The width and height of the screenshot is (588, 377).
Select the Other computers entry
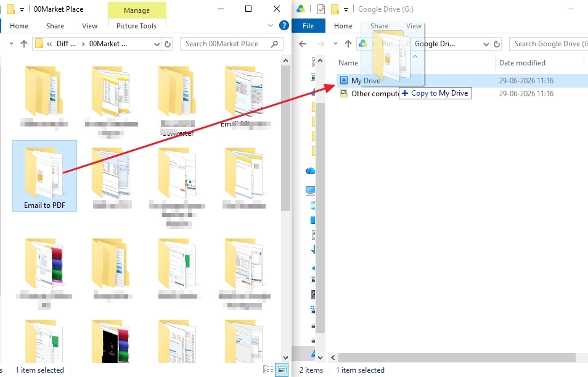pyautogui.click(x=375, y=94)
